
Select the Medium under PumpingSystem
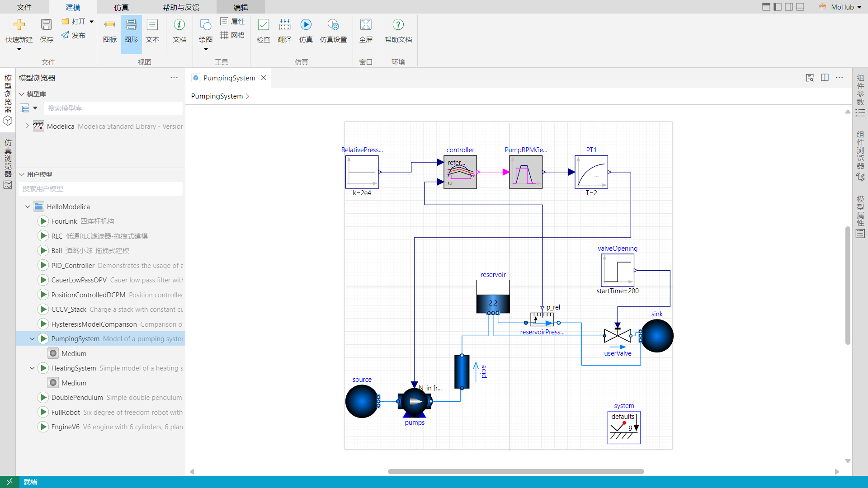click(x=74, y=353)
